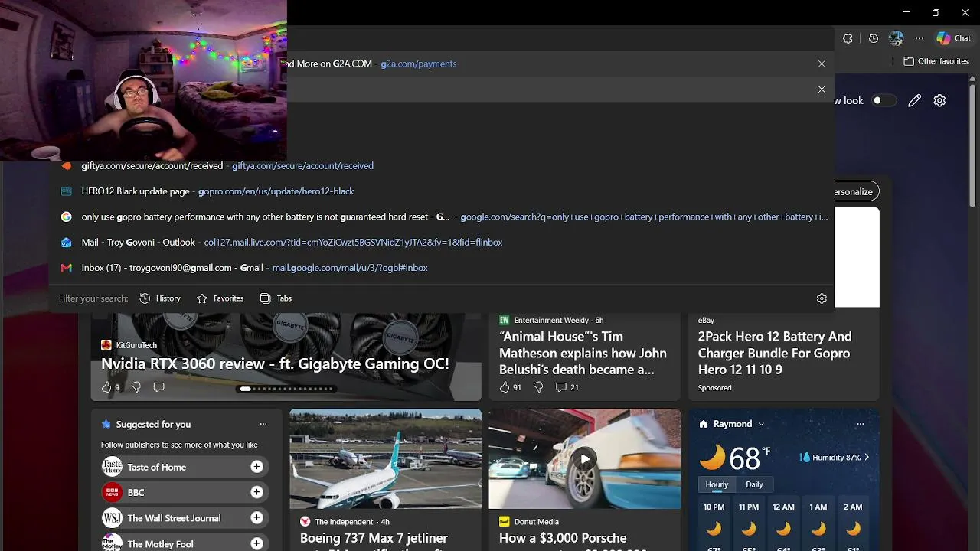Open Boeing 737 Max 7 airplane thumbnail
The image size is (980, 551).
(x=385, y=459)
